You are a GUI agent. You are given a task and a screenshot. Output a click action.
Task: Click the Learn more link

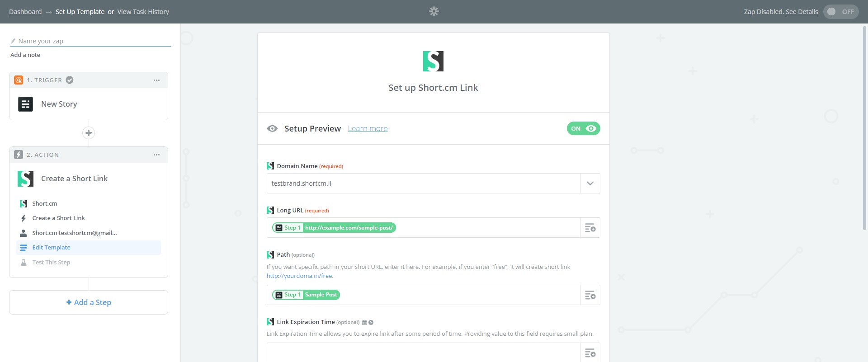368,128
